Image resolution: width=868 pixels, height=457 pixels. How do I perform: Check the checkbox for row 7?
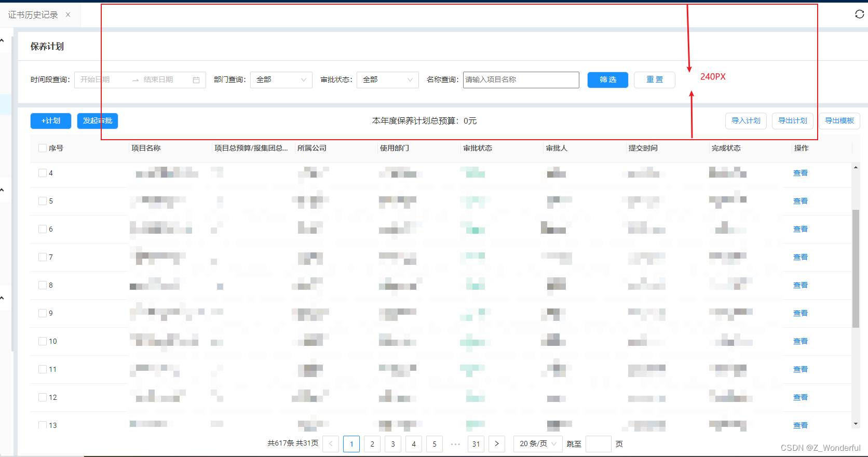point(43,257)
